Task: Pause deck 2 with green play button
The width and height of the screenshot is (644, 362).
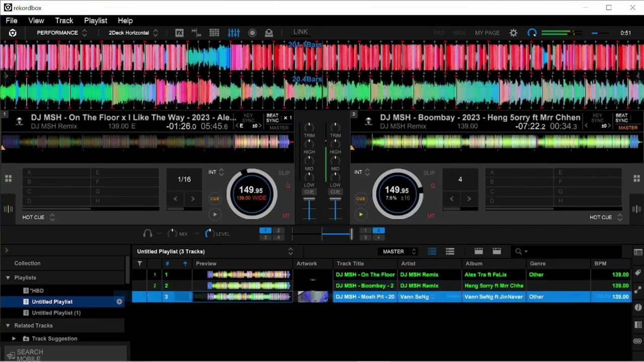Action: click(361, 215)
